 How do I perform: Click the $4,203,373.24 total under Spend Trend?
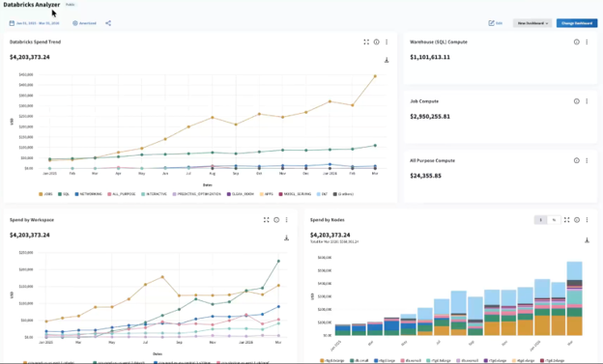pos(30,57)
